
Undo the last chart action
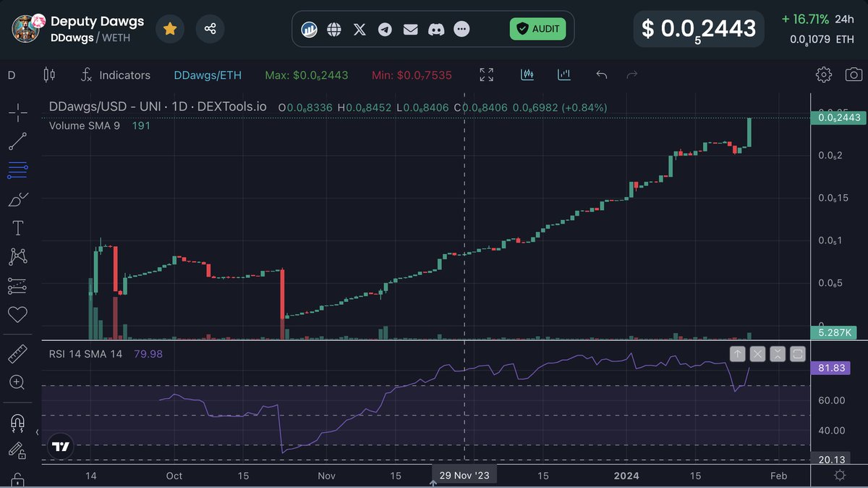click(601, 75)
